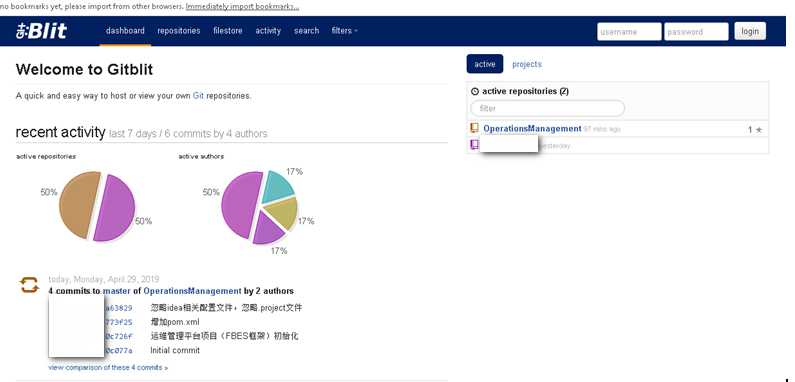Open commit hash ending 0c077a
The height and width of the screenshot is (382, 795).
pyautogui.click(x=118, y=351)
